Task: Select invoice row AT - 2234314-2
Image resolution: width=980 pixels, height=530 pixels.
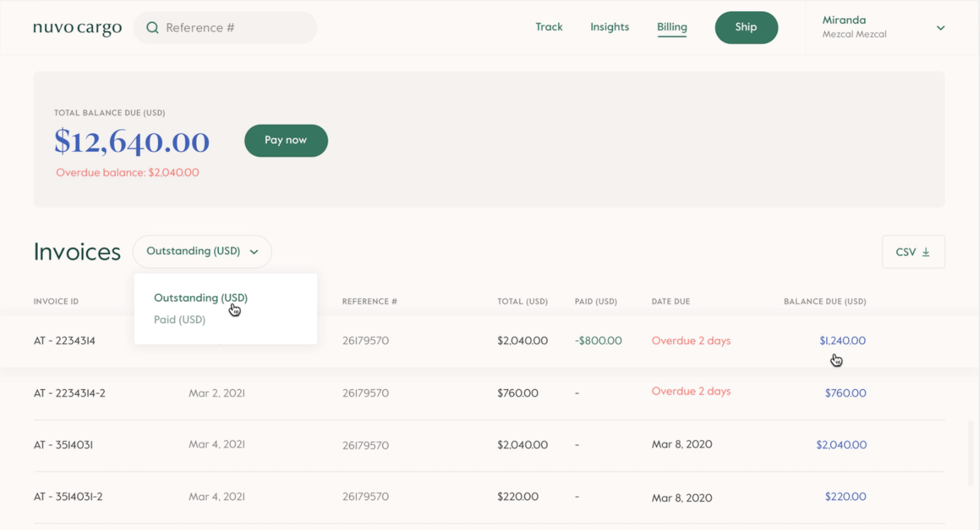Action: pos(69,392)
